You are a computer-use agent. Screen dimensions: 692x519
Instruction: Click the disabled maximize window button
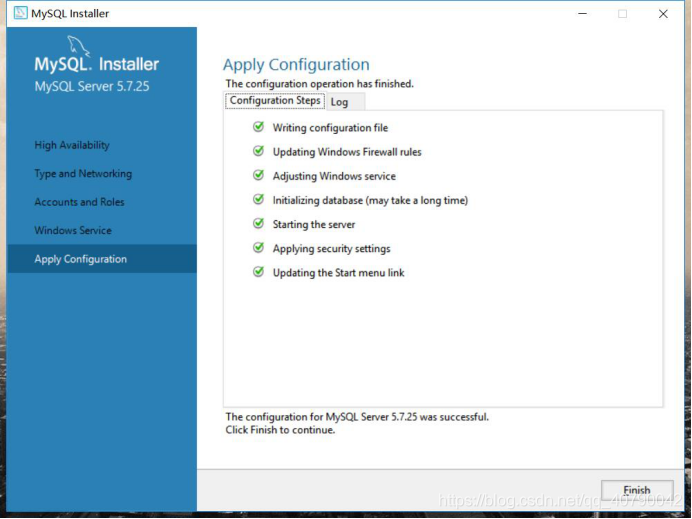click(x=622, y=14)
